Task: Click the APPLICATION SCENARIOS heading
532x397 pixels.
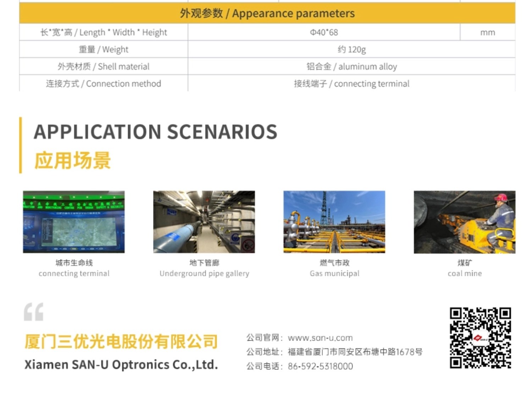Action: pos(155,132)
